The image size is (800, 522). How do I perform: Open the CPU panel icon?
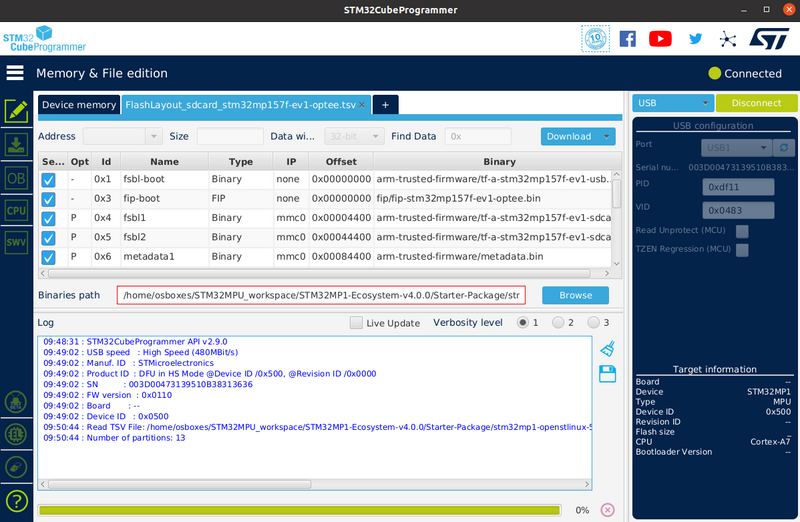coord(16,210)
